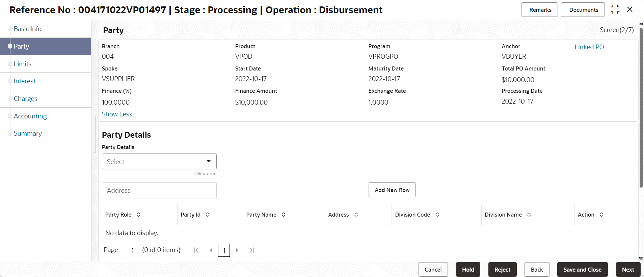The height and width of the screenshot is (277, 644).
Task: Focus the Address input field
Action: [159, 190]
